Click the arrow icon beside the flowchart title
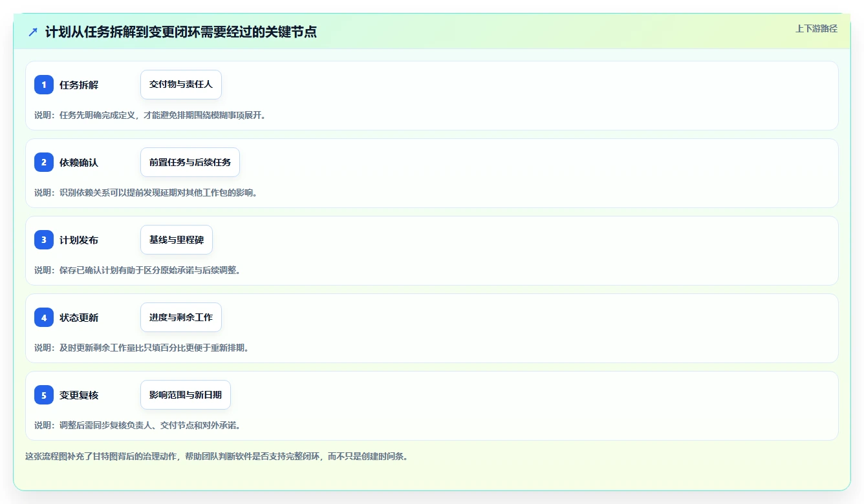The width and height of the screenshot is (864, 504). pyautogui.click(x=33, y=32)
